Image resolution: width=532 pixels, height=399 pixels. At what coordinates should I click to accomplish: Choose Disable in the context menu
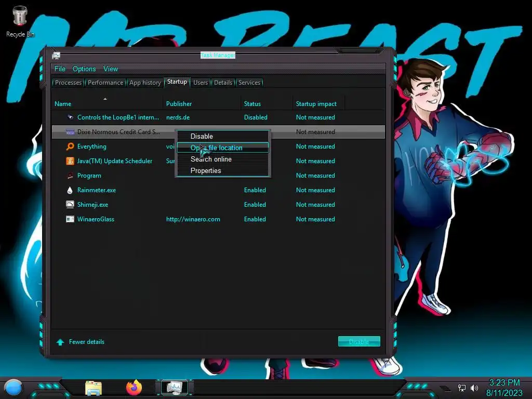pos(222,137)
